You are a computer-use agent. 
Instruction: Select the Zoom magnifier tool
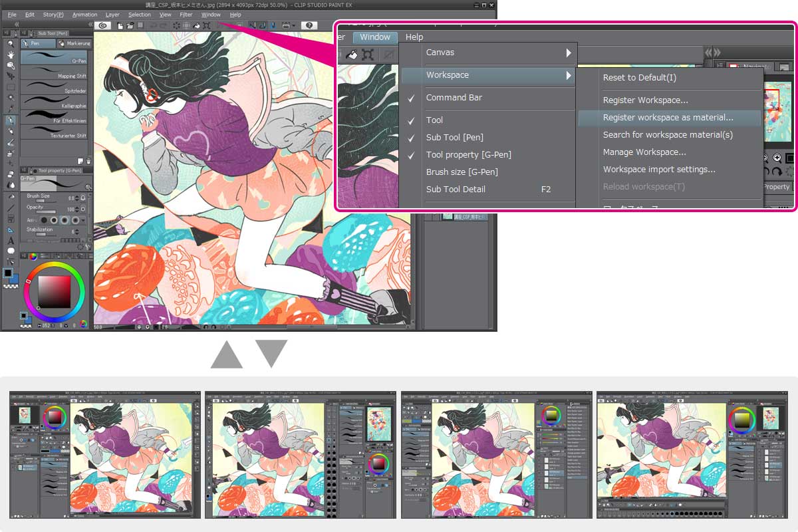tap(11, 43)
